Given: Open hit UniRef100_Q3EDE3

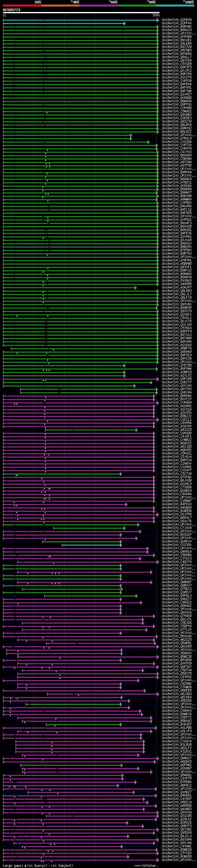Looking at the screenshot, I should (177, 118).
